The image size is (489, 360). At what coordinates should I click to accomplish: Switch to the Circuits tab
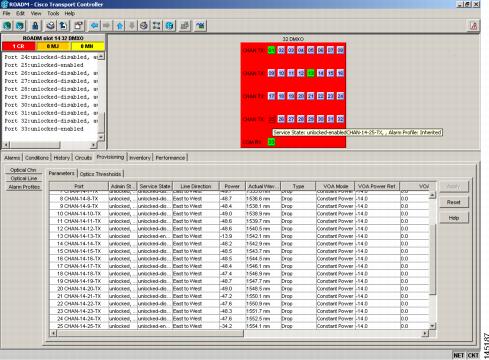83,158
